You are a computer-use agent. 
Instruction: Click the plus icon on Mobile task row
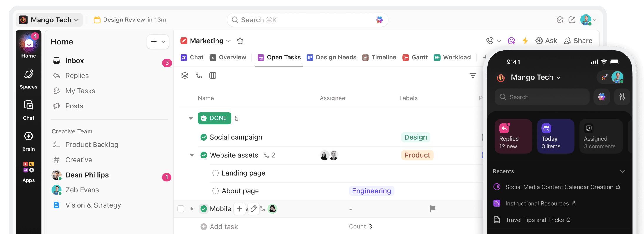[x=240, y=209]
